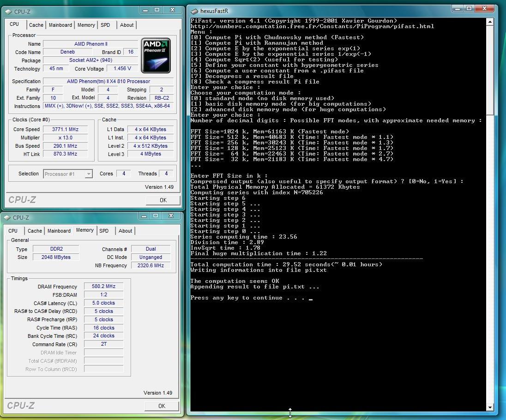Close the bottom CPU-Z window
Viewport: 506px width, 420px height.
[x=171, y=216]
